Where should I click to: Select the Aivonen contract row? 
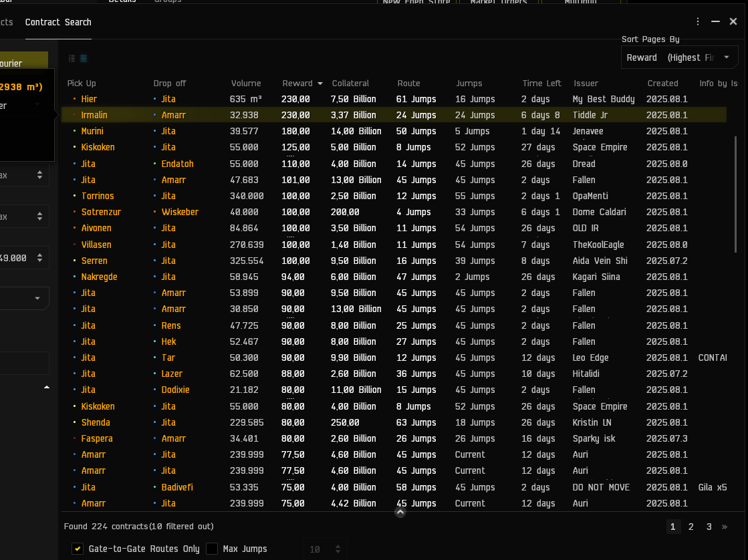(x=394, y=228)
